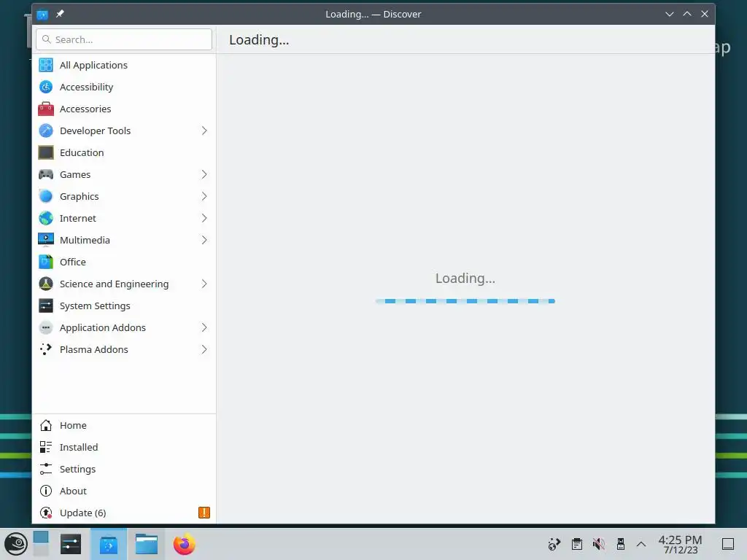Click the Office documents icon
This screenshot has width=747, height=560.
click(46, 262)
